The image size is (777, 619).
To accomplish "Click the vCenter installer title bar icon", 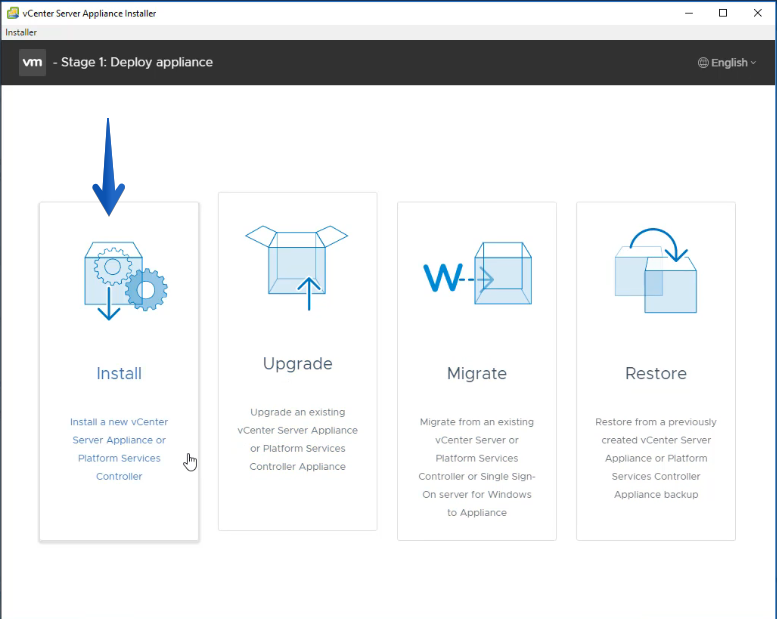I will 13,13.
